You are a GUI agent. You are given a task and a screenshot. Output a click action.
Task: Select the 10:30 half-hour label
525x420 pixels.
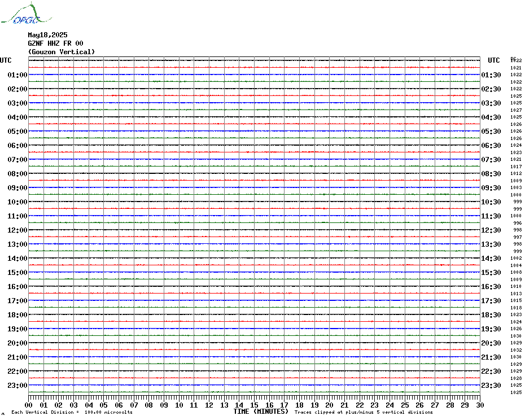(x=491, y=202)
